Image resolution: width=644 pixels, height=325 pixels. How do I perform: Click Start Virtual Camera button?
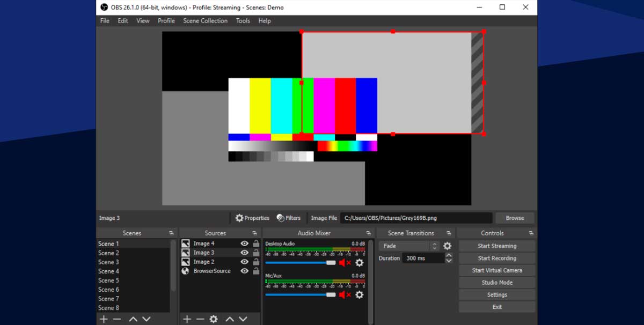click(x=497, y=270)
